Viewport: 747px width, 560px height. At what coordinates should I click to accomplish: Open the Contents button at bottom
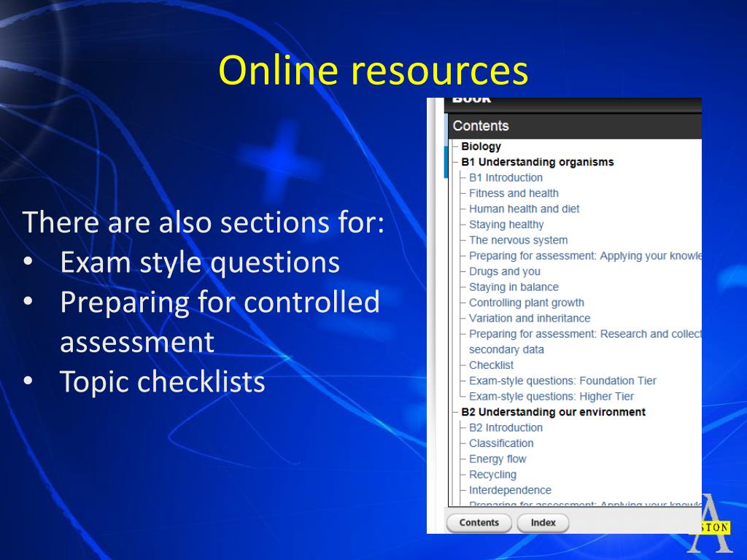click(x=479, y=522)
